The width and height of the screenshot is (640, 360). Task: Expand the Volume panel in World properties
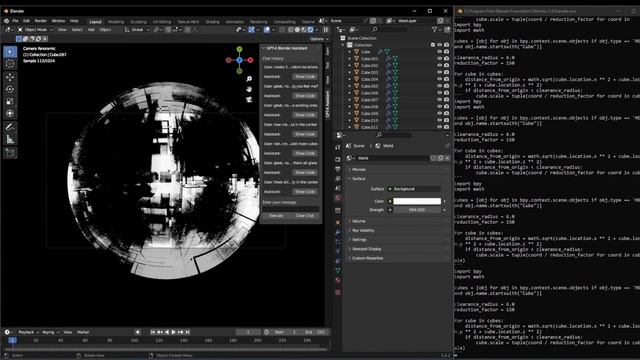(x=398, y=221)
